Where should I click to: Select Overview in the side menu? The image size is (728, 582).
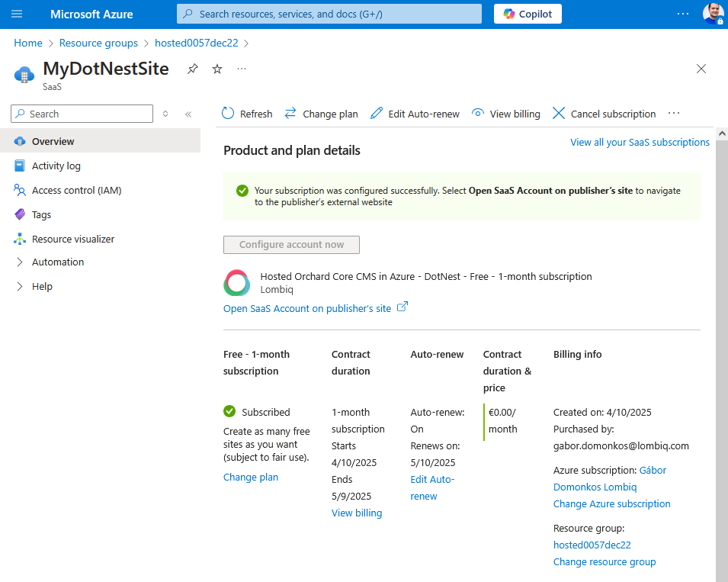pos(101,141)
